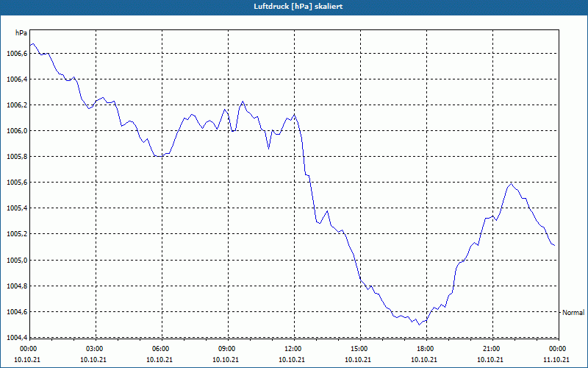Click the '09:00' time axis label

pyautogui.click(x=227, y=349)
